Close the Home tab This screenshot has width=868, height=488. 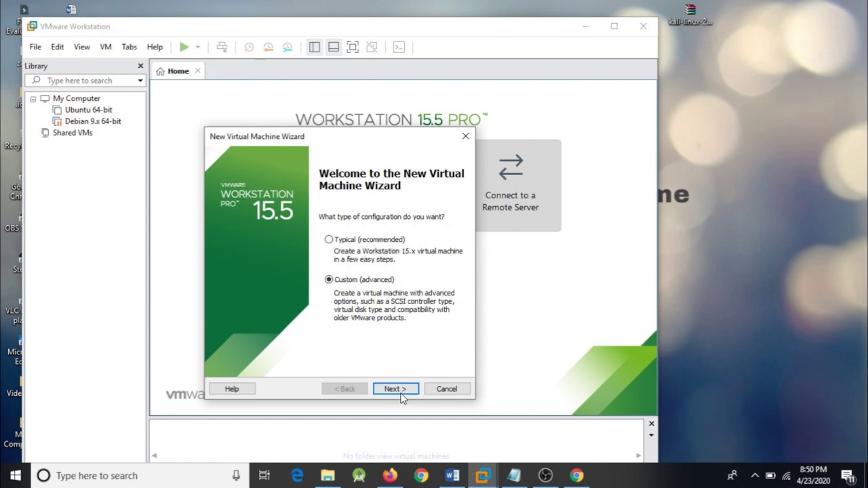(x=198, y=70)
